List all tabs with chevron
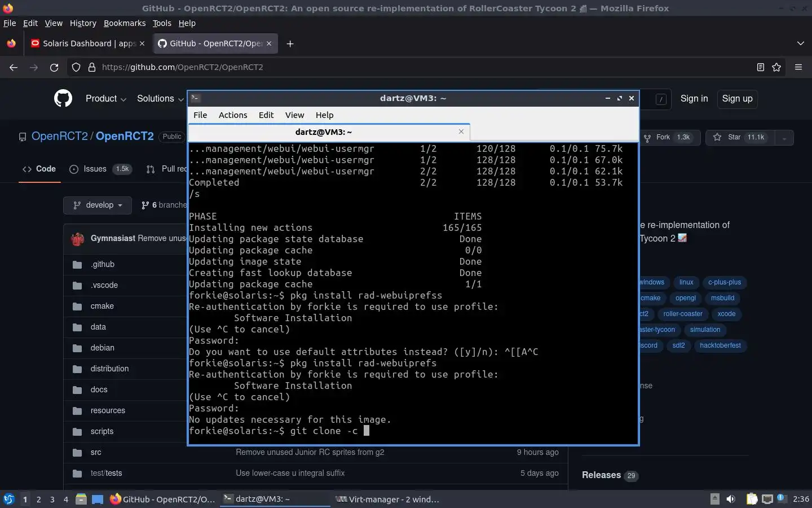The image size is (812, 508). [x=801, y=43]
